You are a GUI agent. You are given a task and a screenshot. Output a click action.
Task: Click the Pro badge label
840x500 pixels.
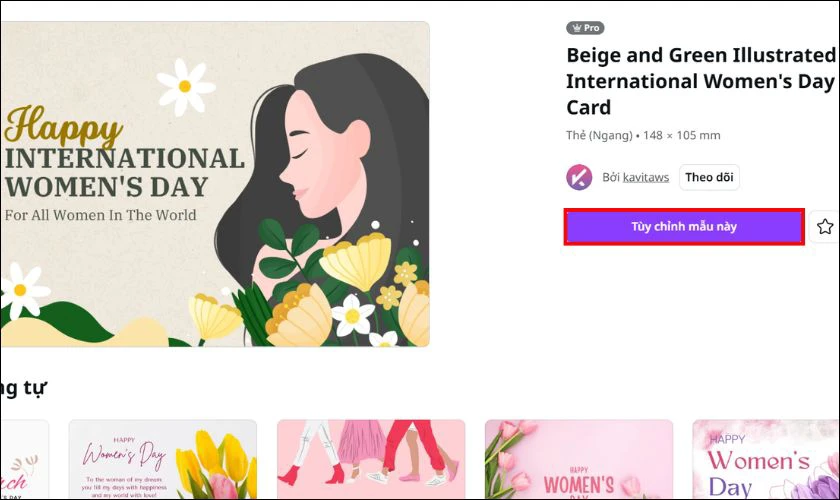pos(585,28)
